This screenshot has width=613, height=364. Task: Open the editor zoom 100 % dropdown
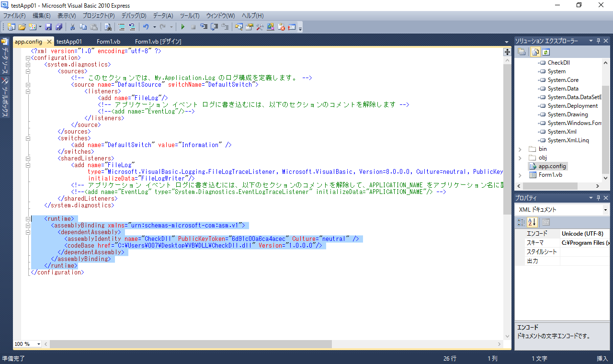click(x=39, y=344)
